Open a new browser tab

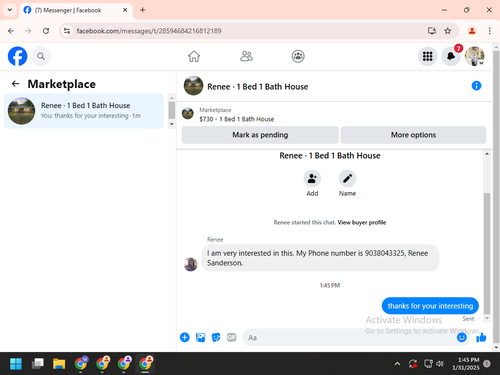pyautogui.click(x=143, y=10)
